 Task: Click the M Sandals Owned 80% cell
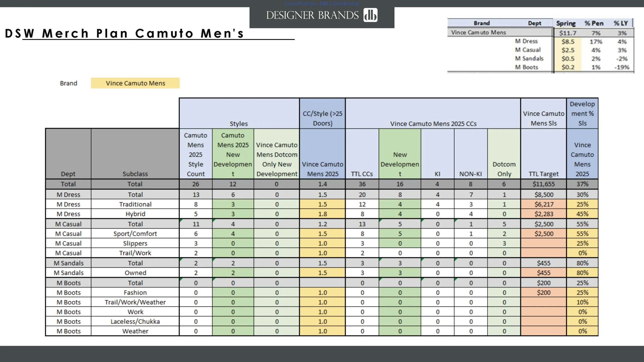582,273
